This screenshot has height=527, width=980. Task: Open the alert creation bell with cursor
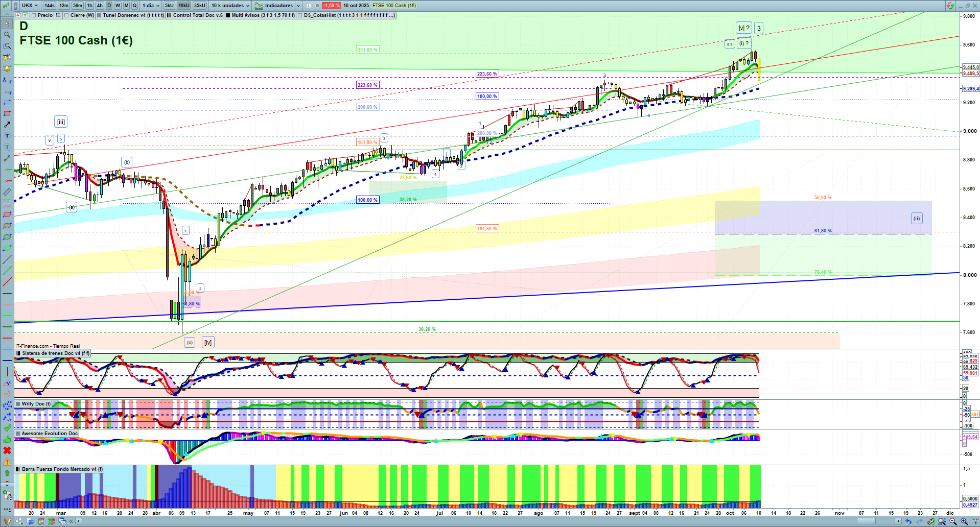[7, 57]
